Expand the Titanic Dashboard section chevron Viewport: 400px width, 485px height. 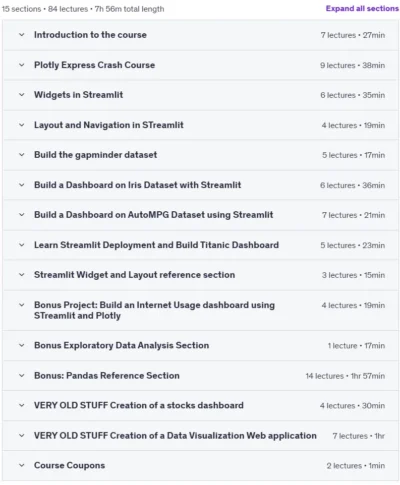point(22,245)
